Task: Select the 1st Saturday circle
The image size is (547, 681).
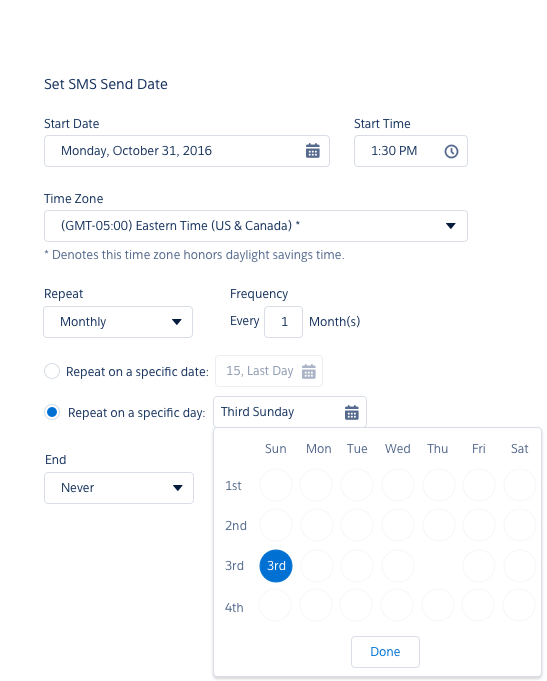Action: click(520, 485)
